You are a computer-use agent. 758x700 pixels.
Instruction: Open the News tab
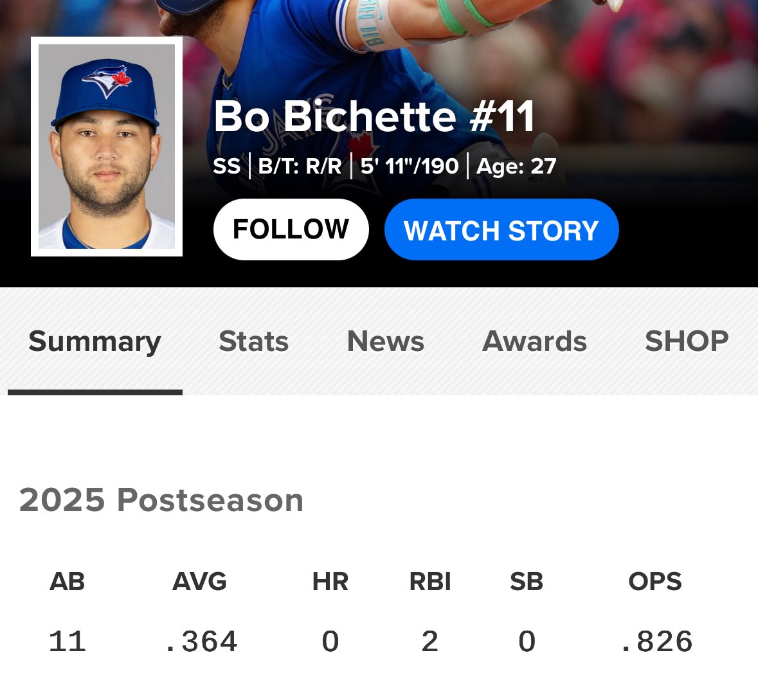point(386,341)
